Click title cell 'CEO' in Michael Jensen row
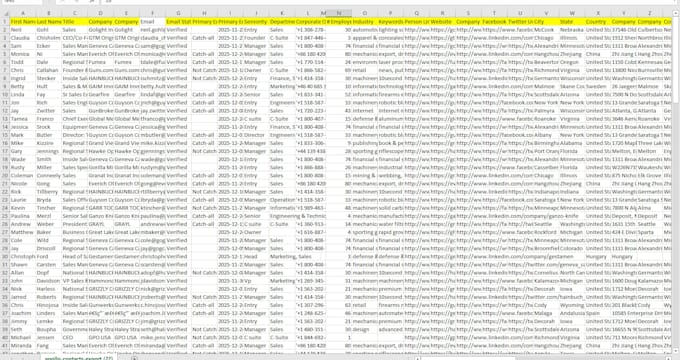The image size is (680, 360). (75, 337)
